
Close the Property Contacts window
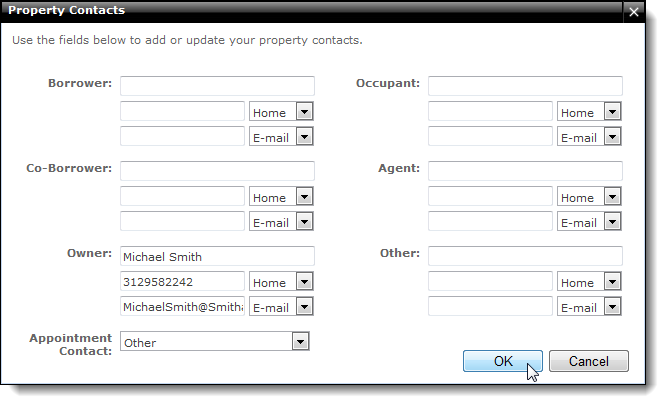633,12
